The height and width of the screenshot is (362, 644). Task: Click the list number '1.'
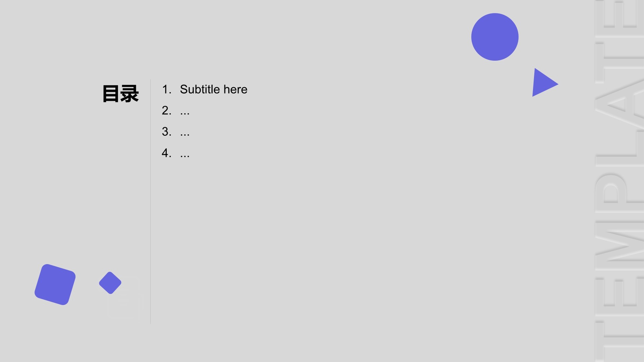[167, 89]
